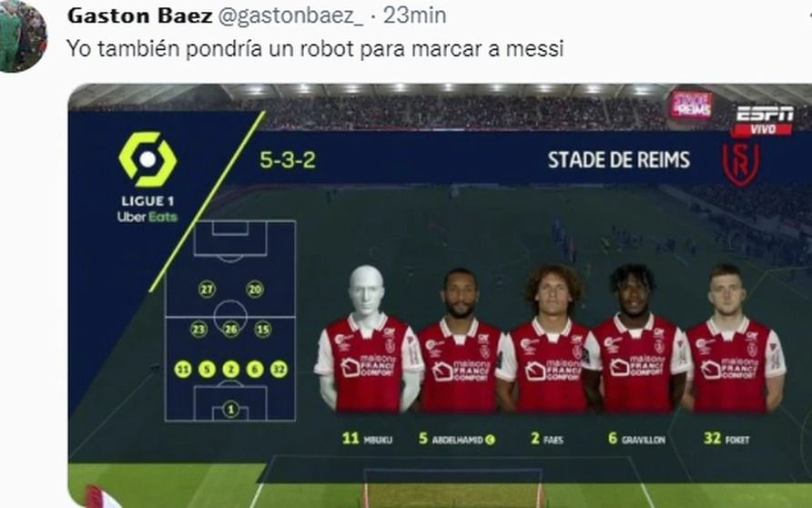Click the Gravillon player photo

click(x=638, y=338)
